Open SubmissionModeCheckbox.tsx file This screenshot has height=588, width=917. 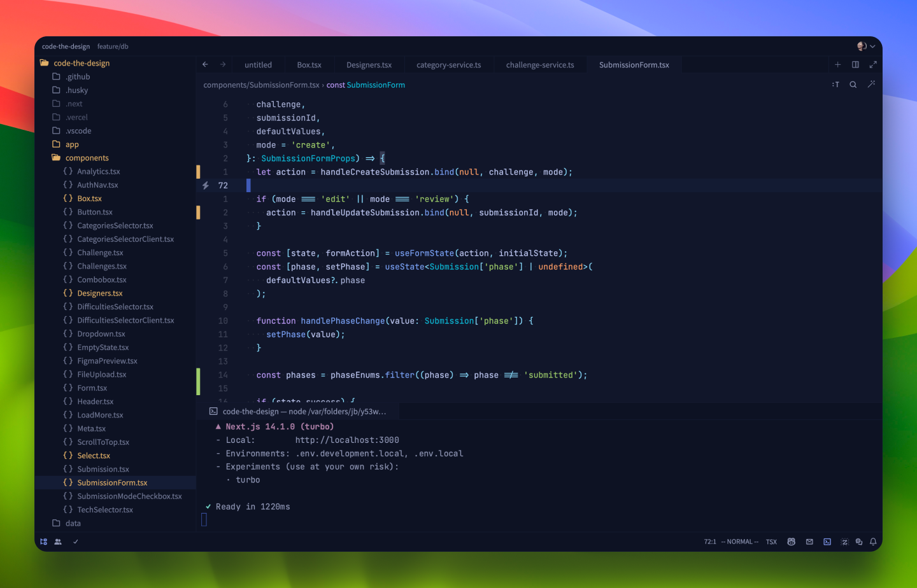pos(115,496)
